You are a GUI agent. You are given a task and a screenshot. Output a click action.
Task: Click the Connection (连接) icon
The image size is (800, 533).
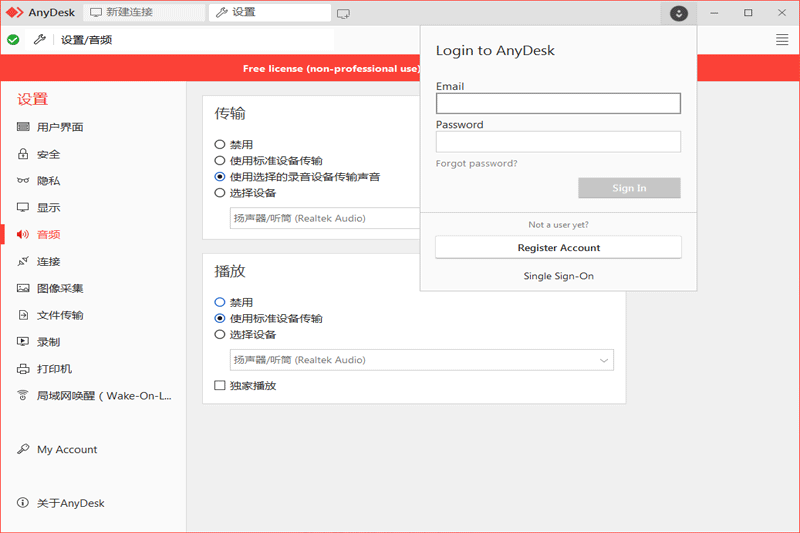pyautogui.click(x=23, y=261)
